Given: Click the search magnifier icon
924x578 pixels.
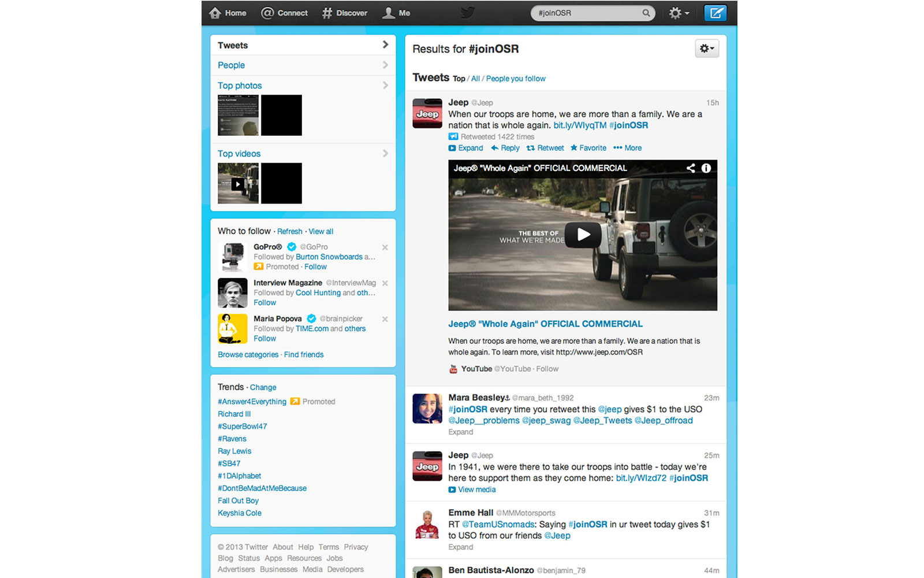Looking at the screenshot, I should pos(646,13).
